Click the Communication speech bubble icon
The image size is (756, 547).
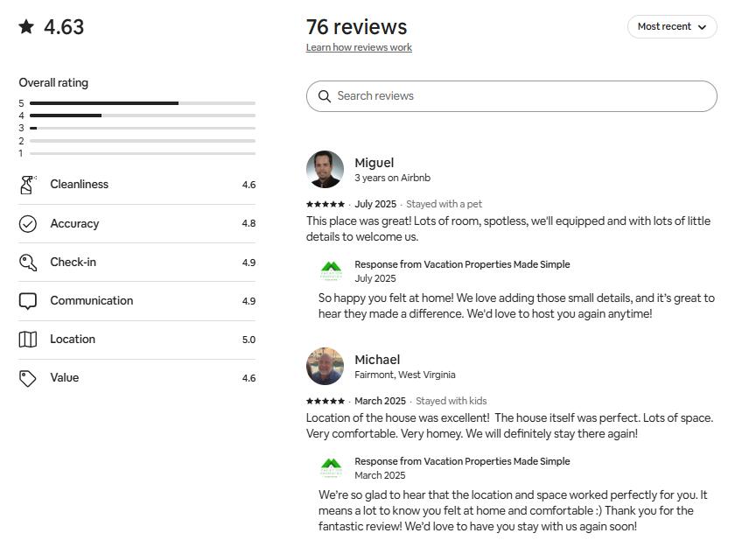pyautogui.click(x=27, y=301)
